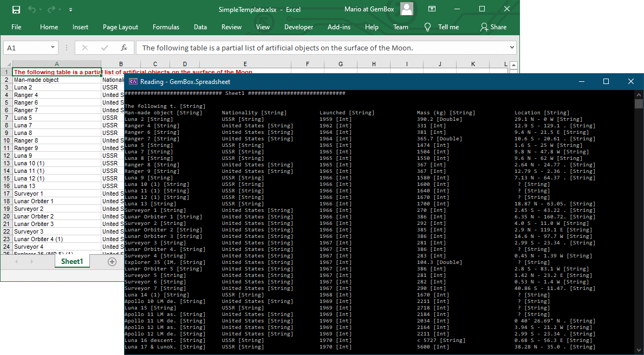Open the Customize Quick Access Toolbar dropdown

pos(70,8)
